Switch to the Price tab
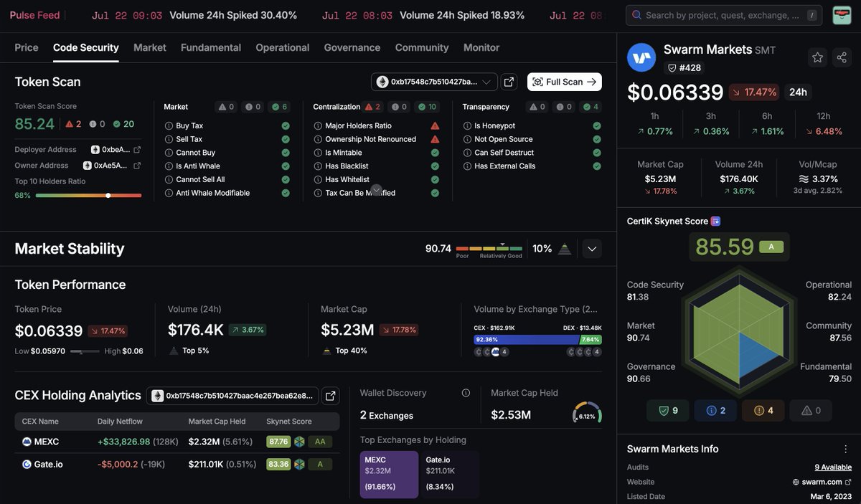Viewport: 861px width, 504px height. [x=27, y=47]
